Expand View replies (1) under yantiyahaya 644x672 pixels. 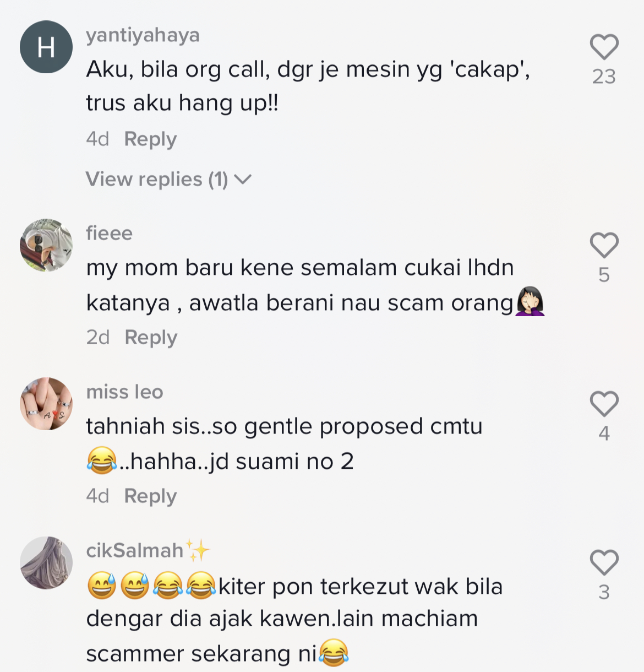point(168,179)
